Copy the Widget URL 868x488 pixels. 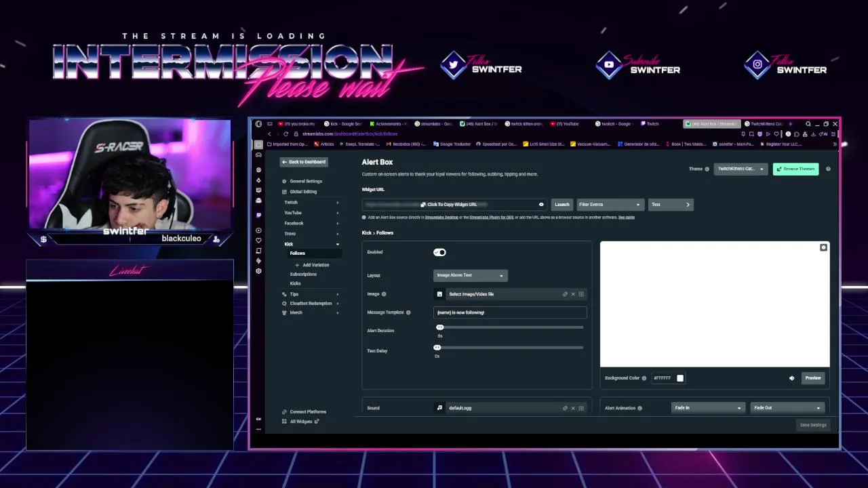[448, 204]
